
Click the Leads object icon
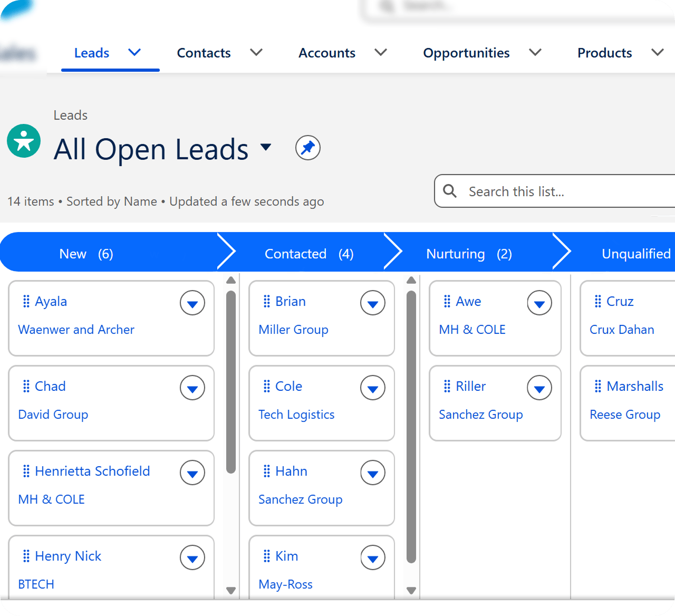click(24, 141)
